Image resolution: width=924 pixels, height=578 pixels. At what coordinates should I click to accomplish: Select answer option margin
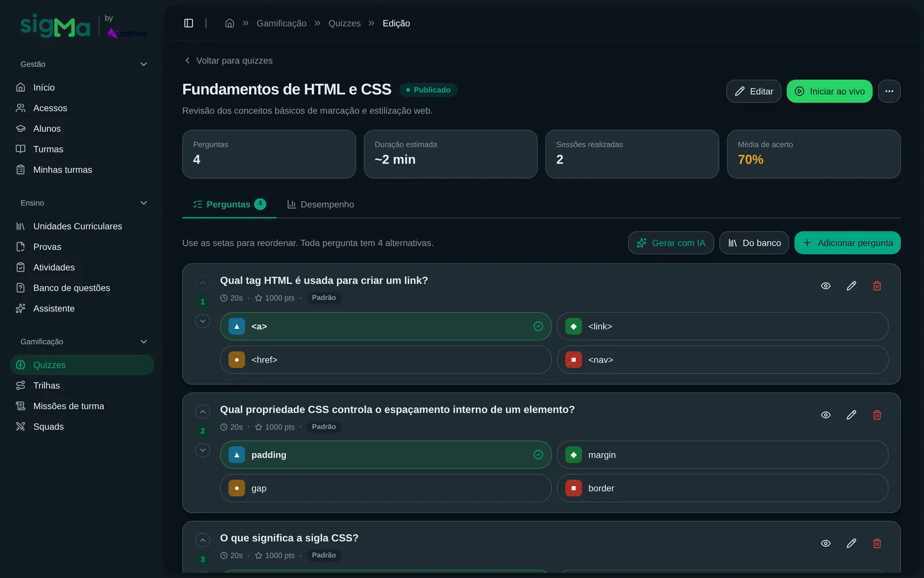[722, 455]
